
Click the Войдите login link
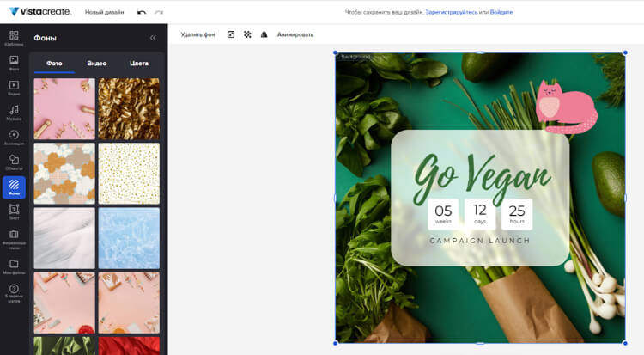pyautogui.click(x=501, y=12)
